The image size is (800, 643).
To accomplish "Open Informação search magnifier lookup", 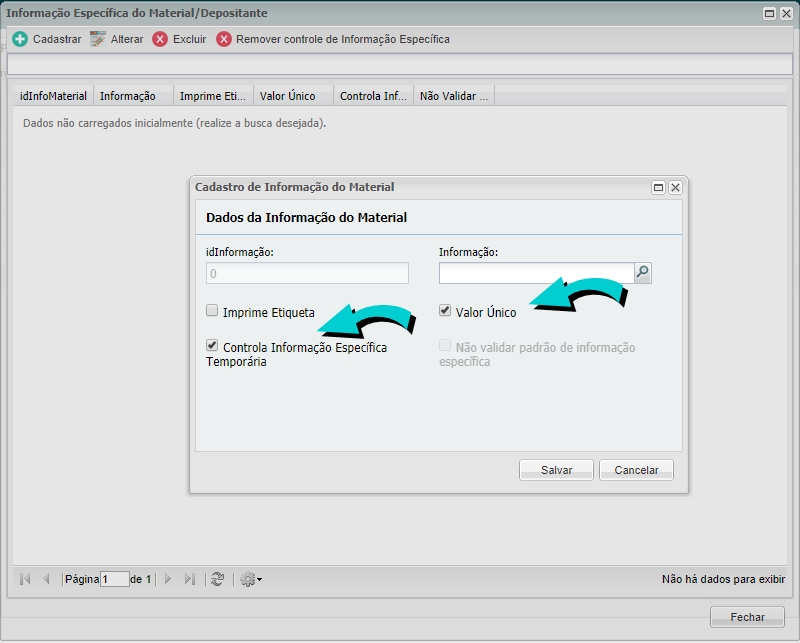I will [643, 273].
